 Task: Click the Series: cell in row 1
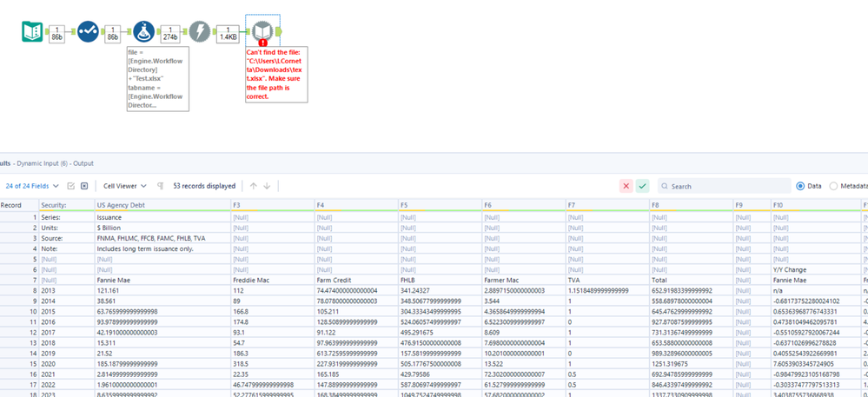point(66,217)
